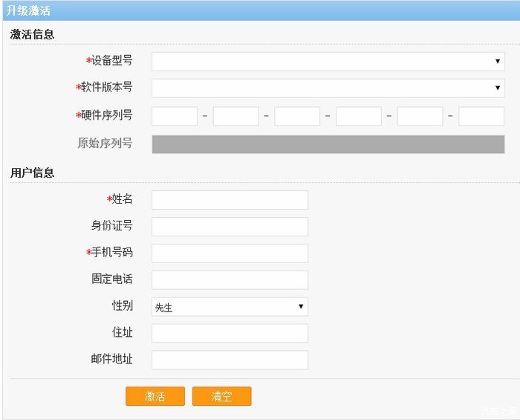Click the 升级激活 title bar
Viewport: 520px width, 420px height.
point(260,10)
